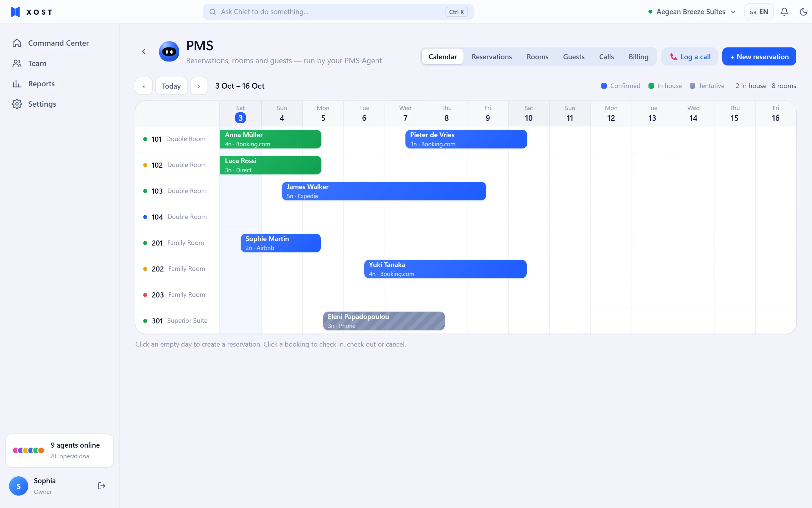Select room 301 Superior Suite label
This screenshot has width=812, height=508.
point(177,321)
